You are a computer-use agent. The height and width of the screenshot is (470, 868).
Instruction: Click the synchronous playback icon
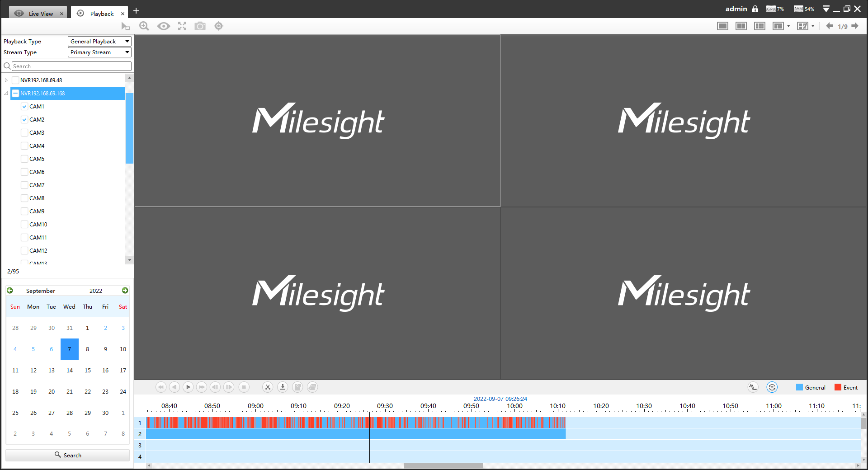(772, 387)
